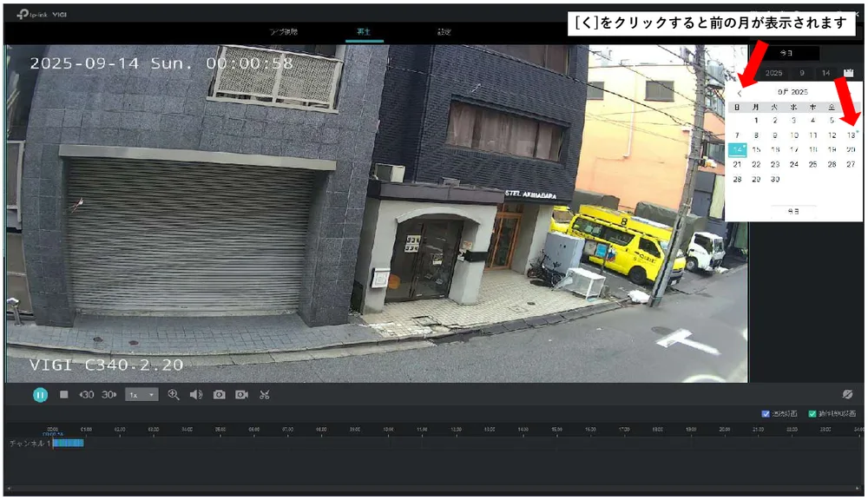Take a snapshot with the camera icon
Image resolution: width=868 pixels, height=500 pixels.
point(220,395)
